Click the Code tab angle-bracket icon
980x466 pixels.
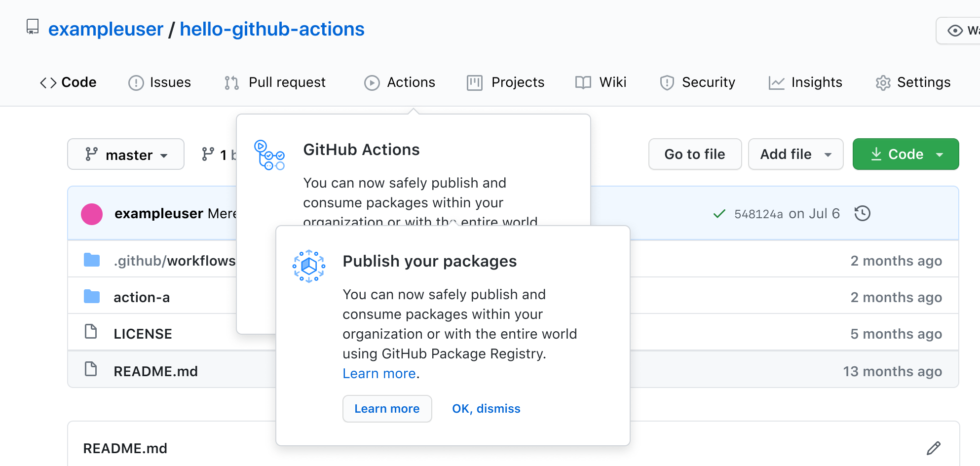(x=48, y=83)
